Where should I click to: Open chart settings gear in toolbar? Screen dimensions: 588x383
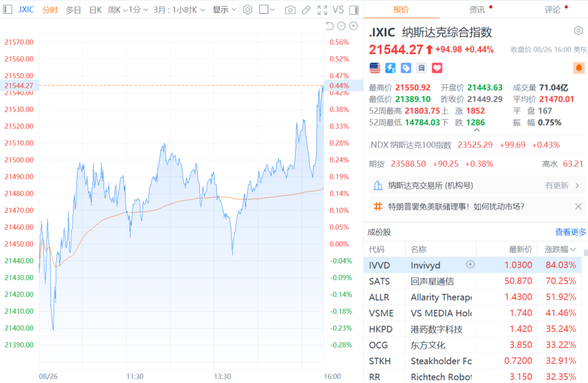point(248,9)
